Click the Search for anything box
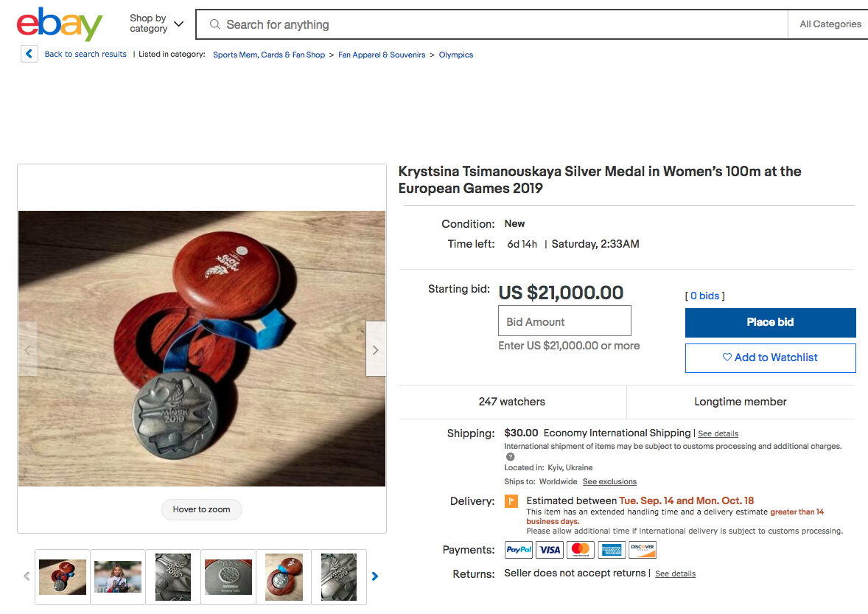Screen dimensions: 868x614 491,24
